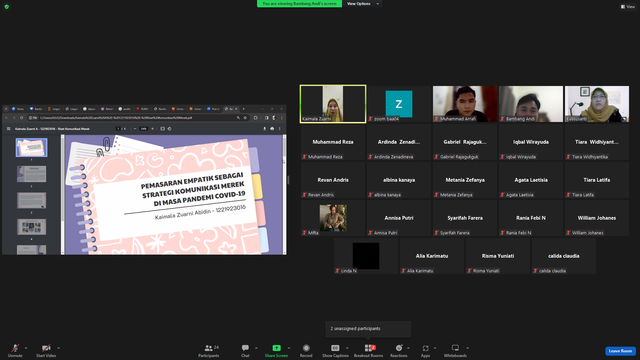This screenshot has height=360, width=640.
Task: Open Zoom Apps
Action: coord(425,350)
